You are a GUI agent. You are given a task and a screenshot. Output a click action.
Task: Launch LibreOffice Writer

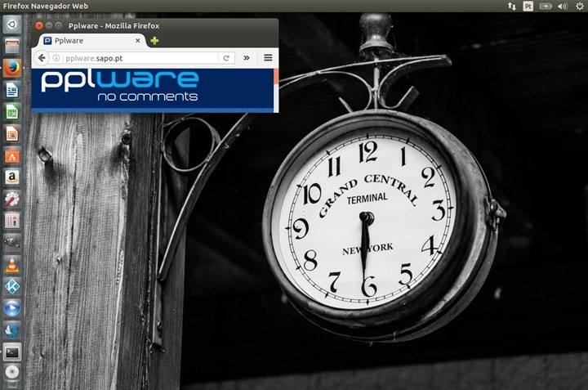pos(12,91)
